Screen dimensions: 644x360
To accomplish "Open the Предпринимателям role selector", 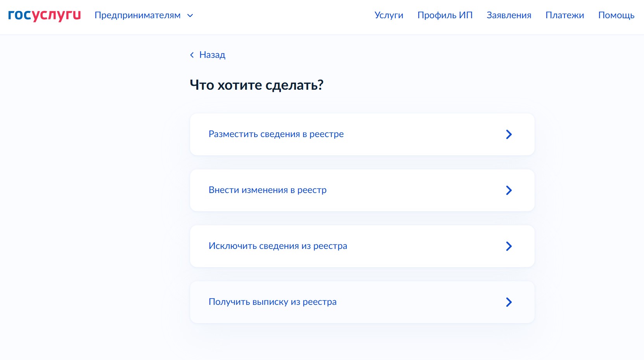I will click(137, 16).
